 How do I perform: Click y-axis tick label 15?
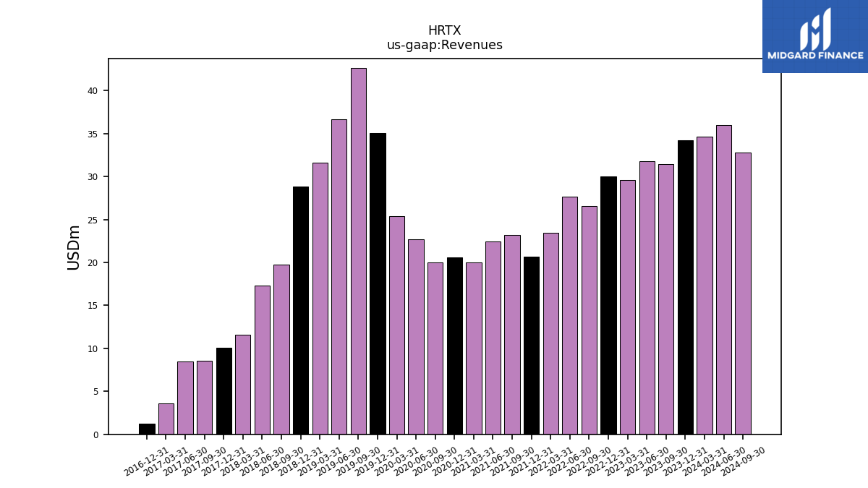(93, 306)
